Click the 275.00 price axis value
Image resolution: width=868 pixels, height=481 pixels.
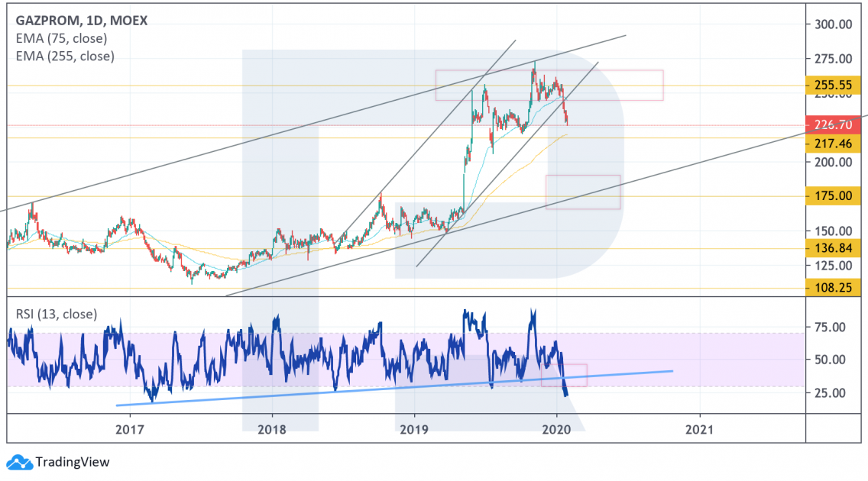click(x=833, y=59)
